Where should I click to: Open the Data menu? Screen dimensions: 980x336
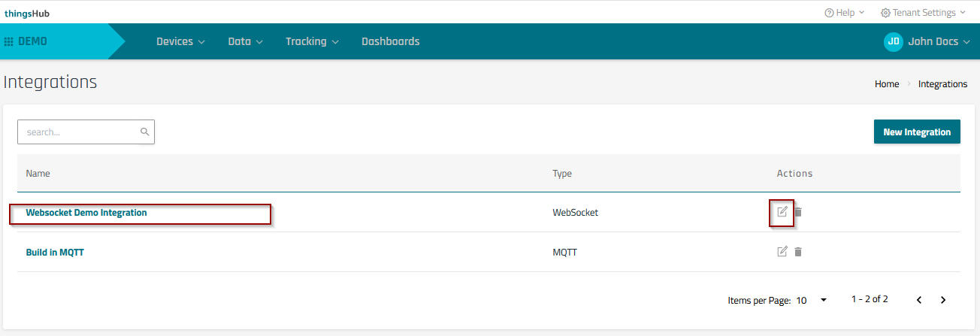pos(245,42)
